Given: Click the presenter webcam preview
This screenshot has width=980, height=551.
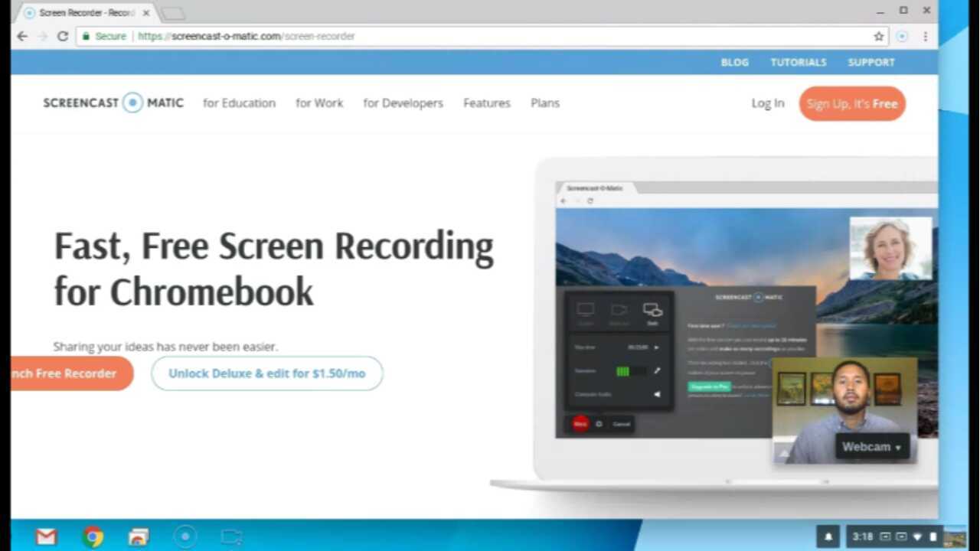Looking at the screenshot, I should tap(844, 410).
